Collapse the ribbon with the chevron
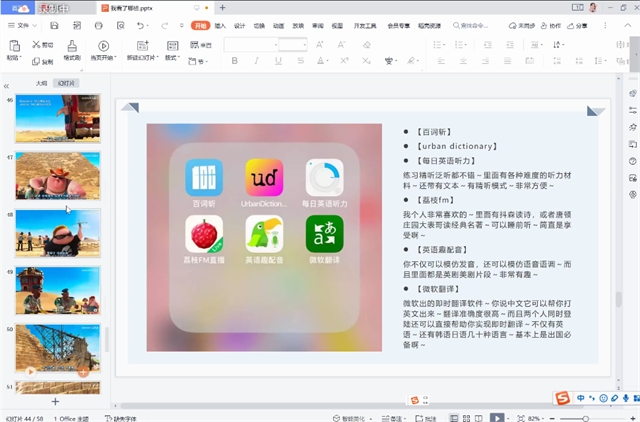The height and width of the screenshot is (422, 640). pos(627,25)
